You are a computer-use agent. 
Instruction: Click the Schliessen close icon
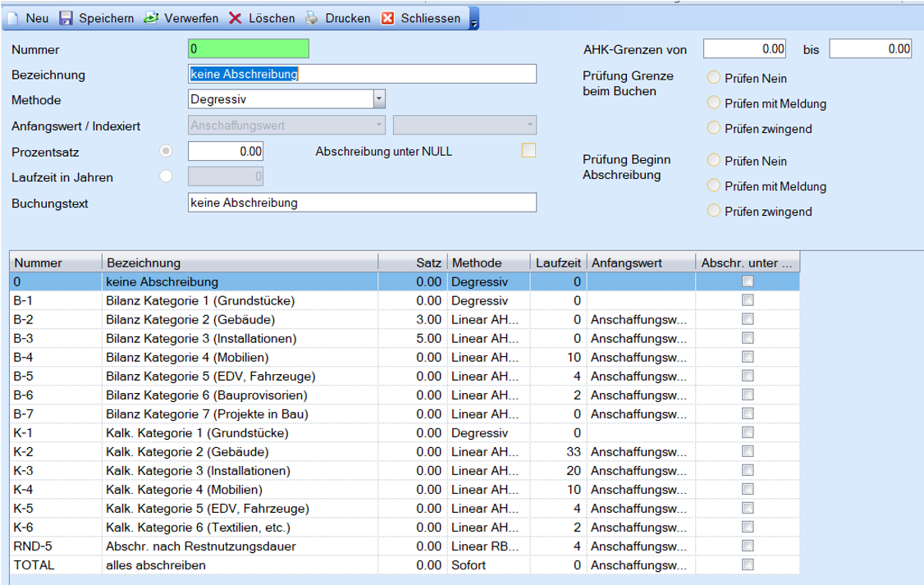click(388, 18)
